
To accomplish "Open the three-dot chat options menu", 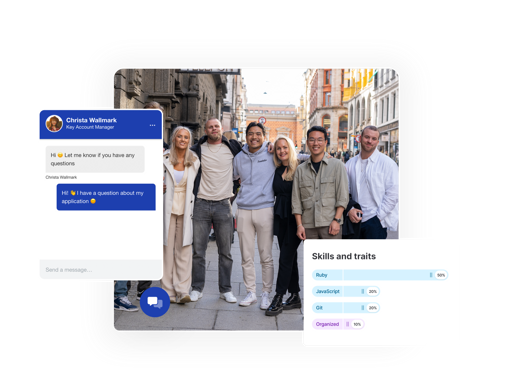I will (152, 125).
